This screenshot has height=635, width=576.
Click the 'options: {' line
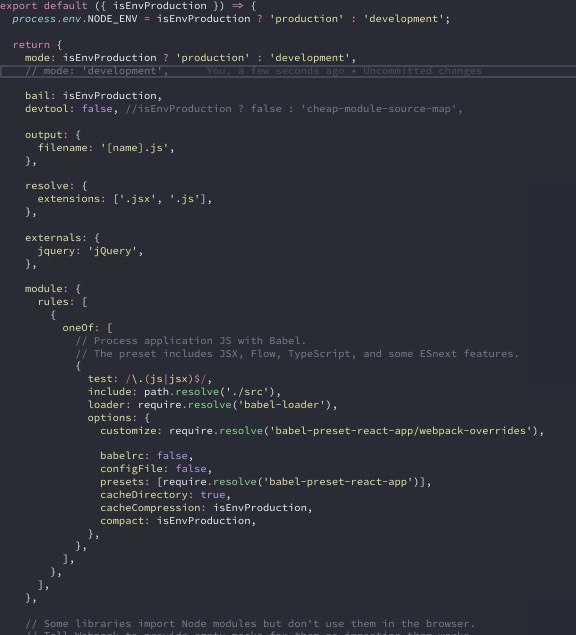pos(119,418)
